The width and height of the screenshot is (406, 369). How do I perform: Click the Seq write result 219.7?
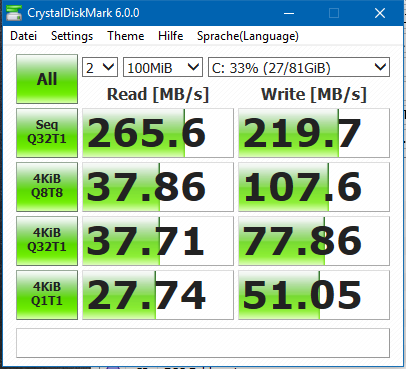pos(314,133)
